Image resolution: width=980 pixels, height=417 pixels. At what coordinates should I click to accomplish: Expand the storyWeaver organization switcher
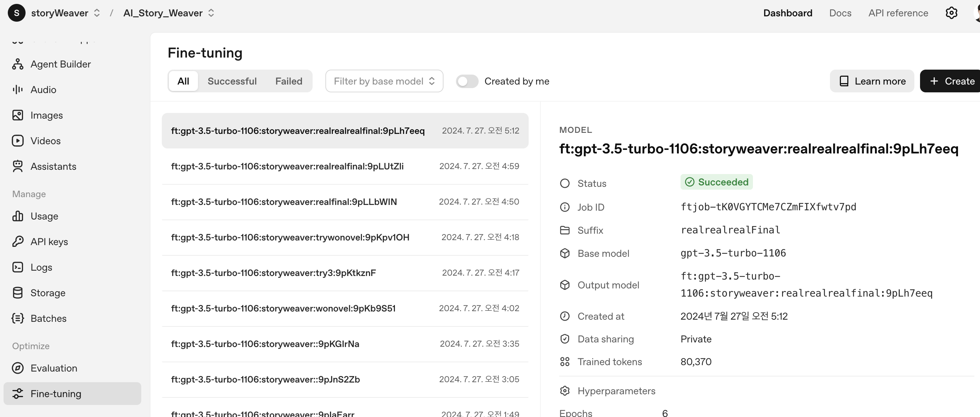pos(65,13)
